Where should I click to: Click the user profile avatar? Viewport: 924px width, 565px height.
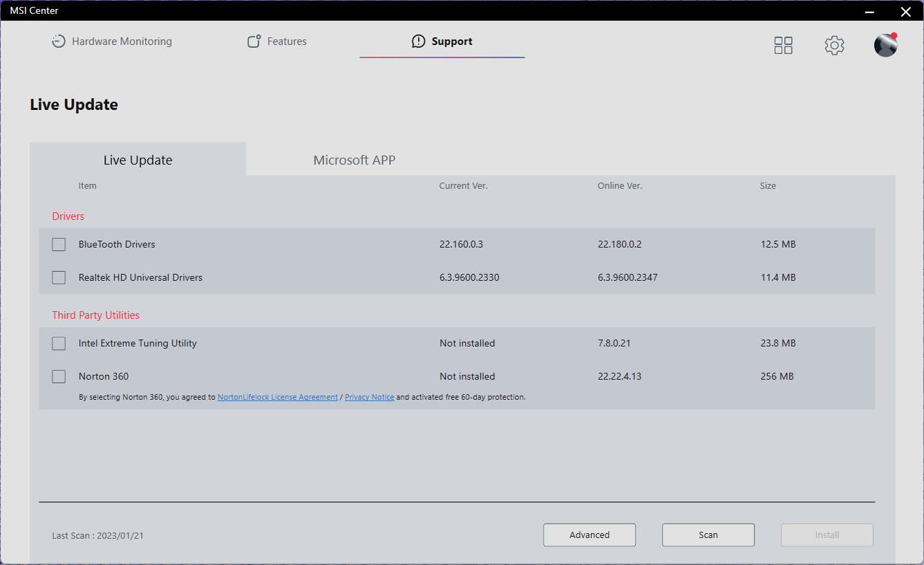tap(885, 45)
